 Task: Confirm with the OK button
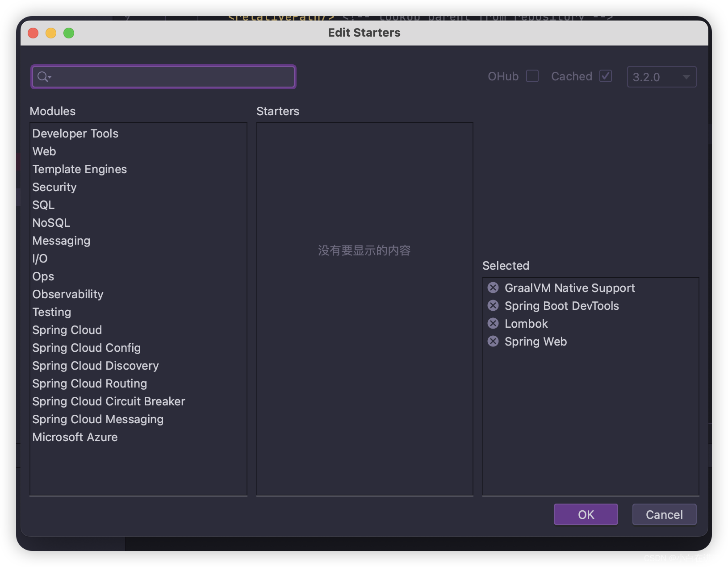click(x=586, y=514)
